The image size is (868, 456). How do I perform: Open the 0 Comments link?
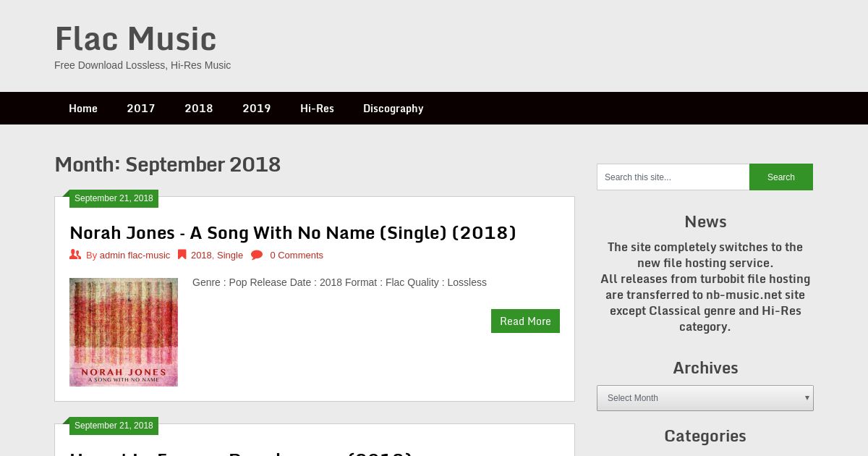coord(297,255)
